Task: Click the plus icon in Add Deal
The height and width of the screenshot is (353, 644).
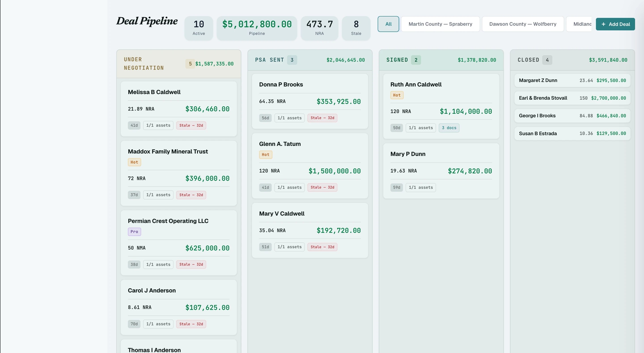Action: [603, 24]
